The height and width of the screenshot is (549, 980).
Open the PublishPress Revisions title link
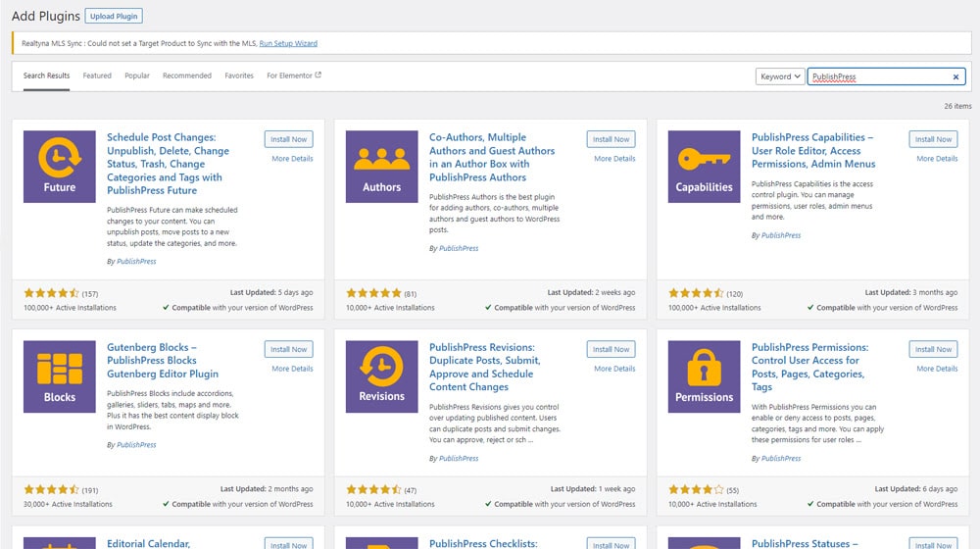[x=485, y=367]
